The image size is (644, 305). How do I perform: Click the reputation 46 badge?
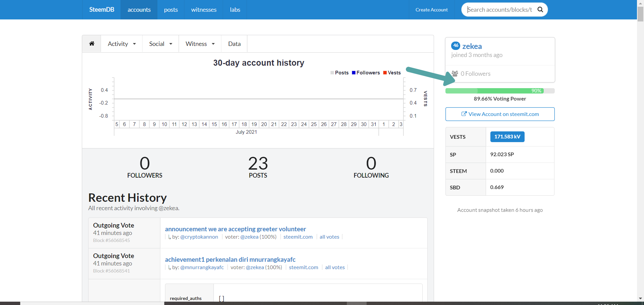click(455, 46)
